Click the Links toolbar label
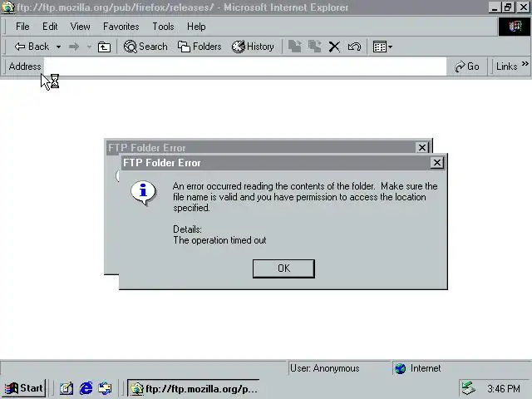Image resolution: width=532 pixels, height=399 pixels. [506, 66]
